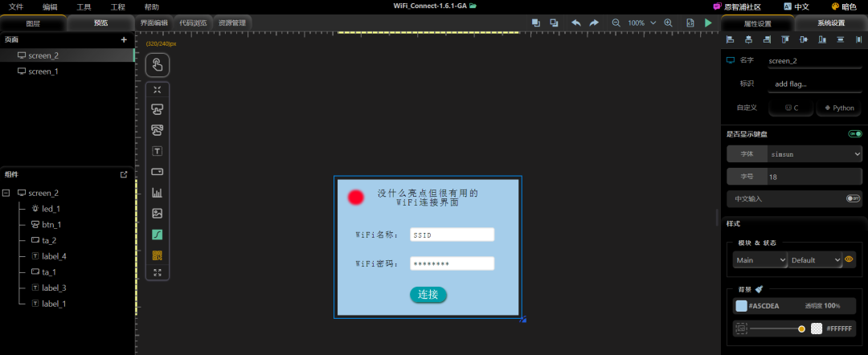The width and height of the screenshot is (868, 355).
Task: Switch to the 系统设置 tab
Action: point(831,23)
